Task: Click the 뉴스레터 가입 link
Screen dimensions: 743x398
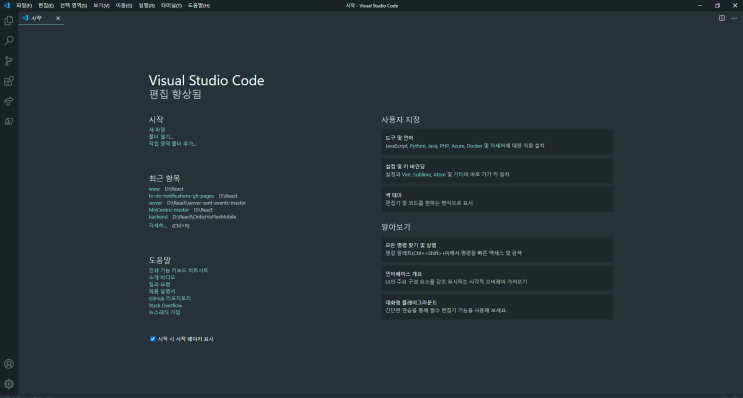Action: [164, 312]
